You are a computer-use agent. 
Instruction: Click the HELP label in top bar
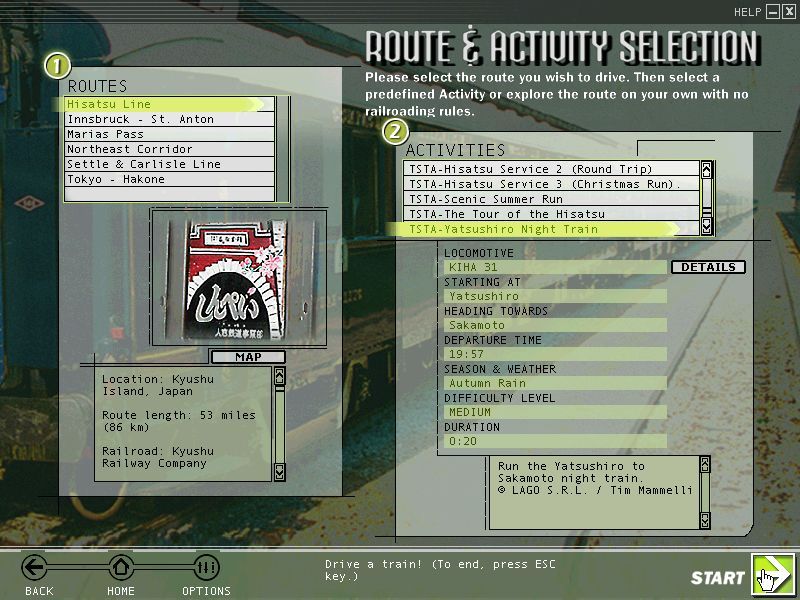tap(747, 12)
